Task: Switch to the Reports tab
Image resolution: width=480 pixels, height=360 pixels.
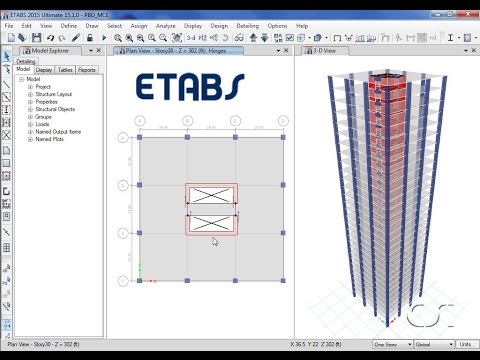Action: 87,70
